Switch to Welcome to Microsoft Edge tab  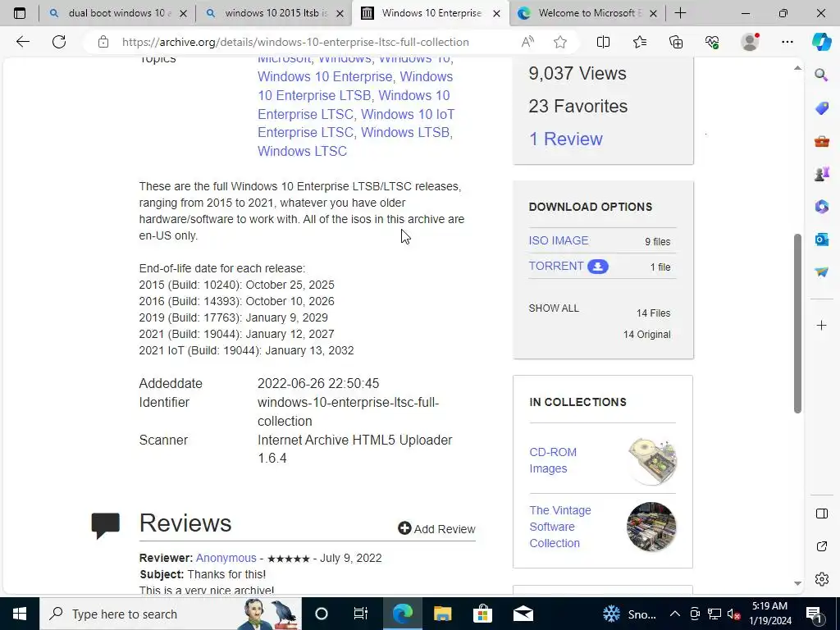coord(587,13)
